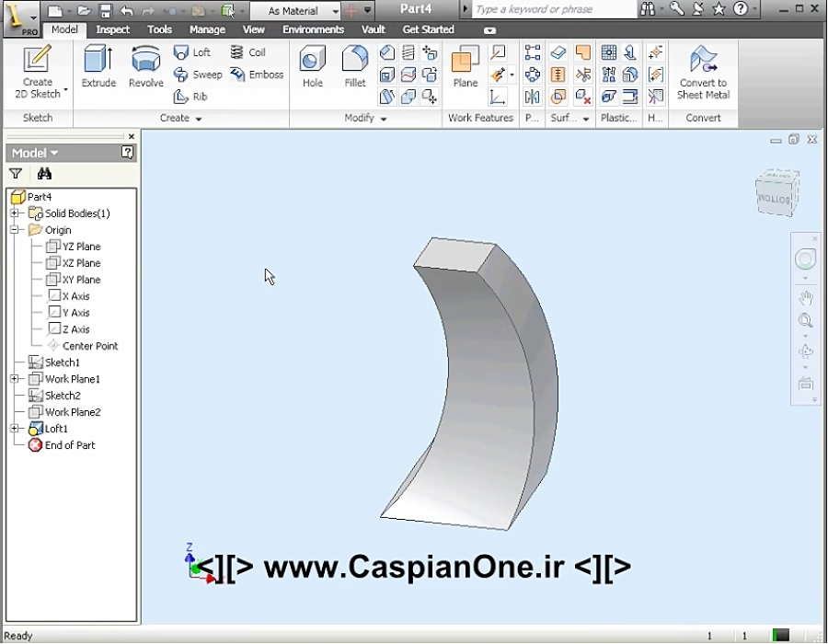Expand the Loft1 feature node
Screen dimensions: 828x644
point(15,428)
